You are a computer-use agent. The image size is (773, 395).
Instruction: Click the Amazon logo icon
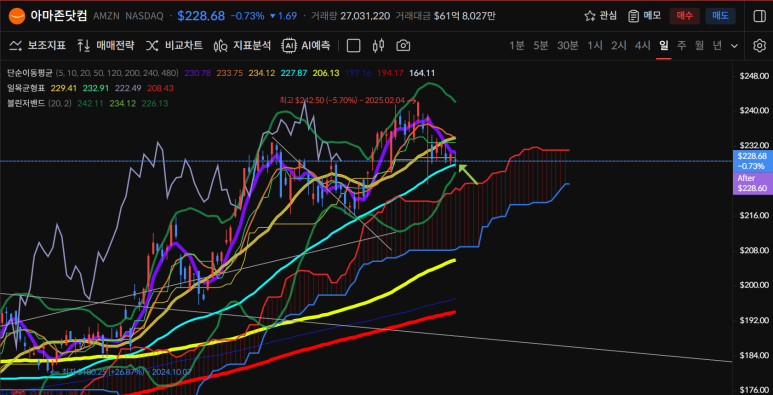[17, 16]
